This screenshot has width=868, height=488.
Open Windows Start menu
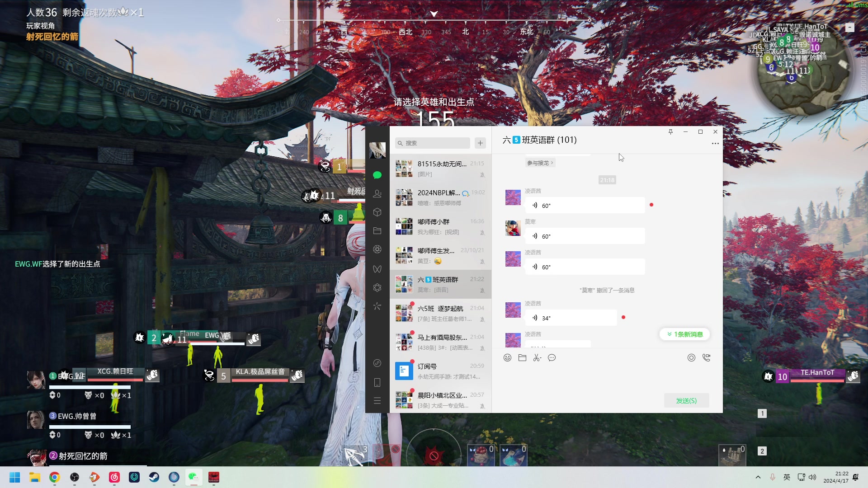point(15,477)
